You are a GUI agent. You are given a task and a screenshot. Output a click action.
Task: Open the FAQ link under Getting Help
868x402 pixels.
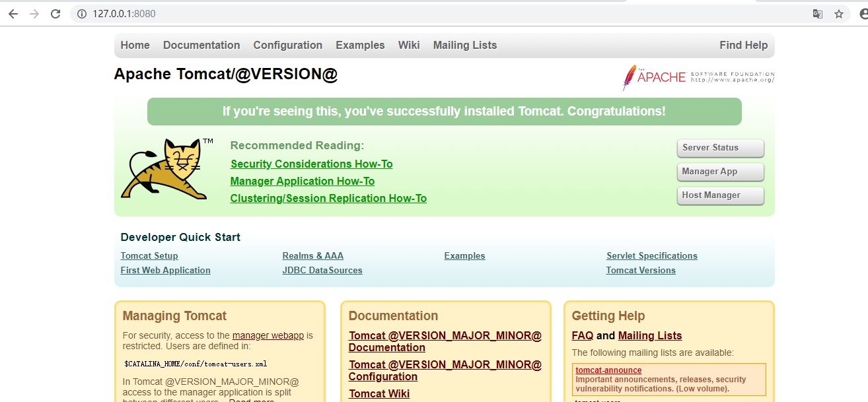coord(583,335)
